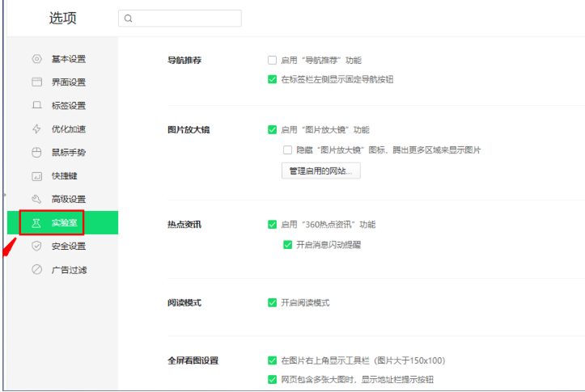Select 标签设置 in sidebar

coord(62,105)
